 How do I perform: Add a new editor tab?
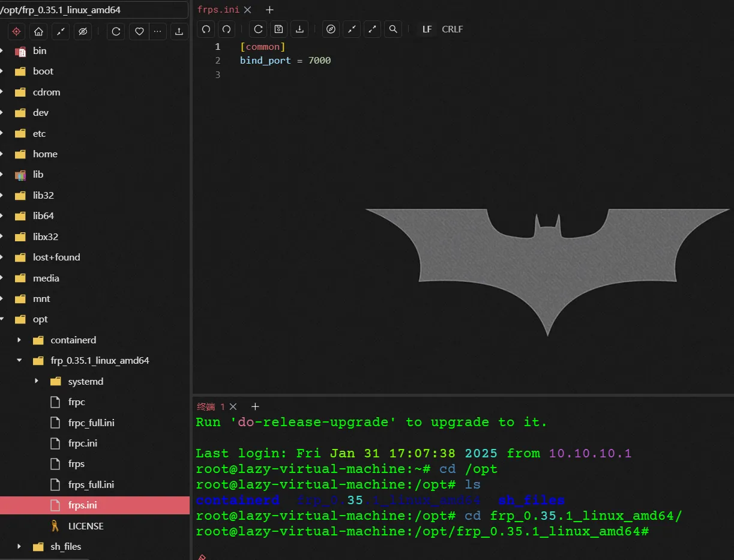coord(269,10)
